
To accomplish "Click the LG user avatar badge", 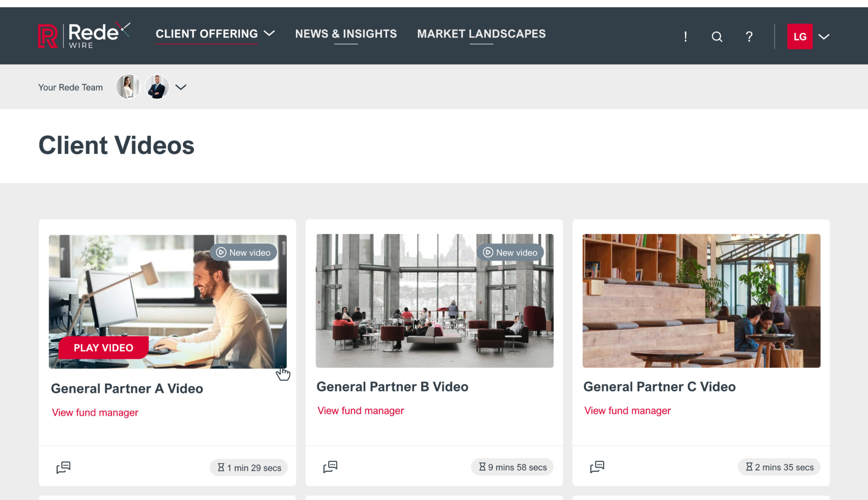I will (x=800, y=36).
